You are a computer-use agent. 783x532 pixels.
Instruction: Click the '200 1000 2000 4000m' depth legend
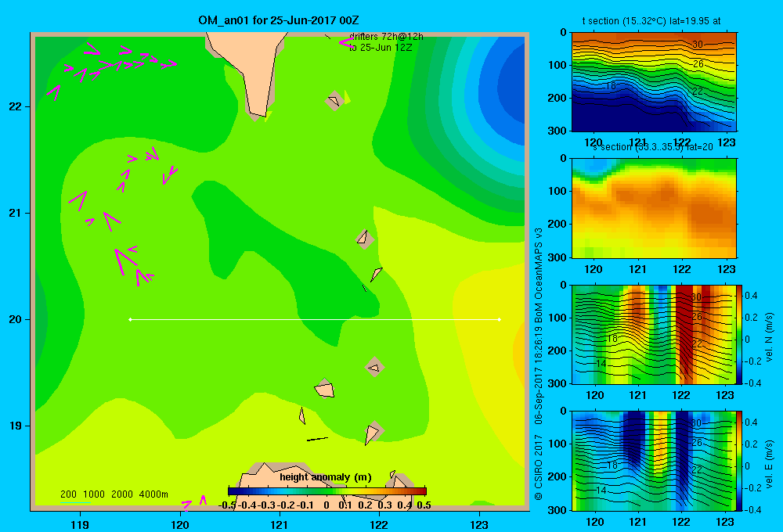pyautogui.click(x=114, y=494)
